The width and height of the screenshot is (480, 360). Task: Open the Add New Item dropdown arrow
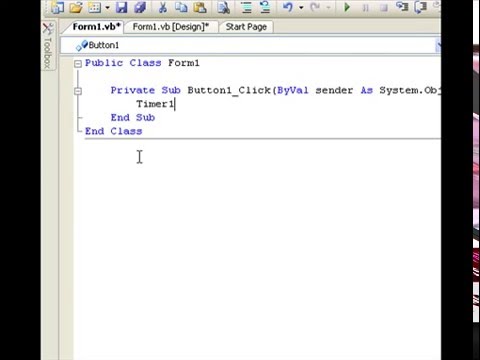pos(107,7)
